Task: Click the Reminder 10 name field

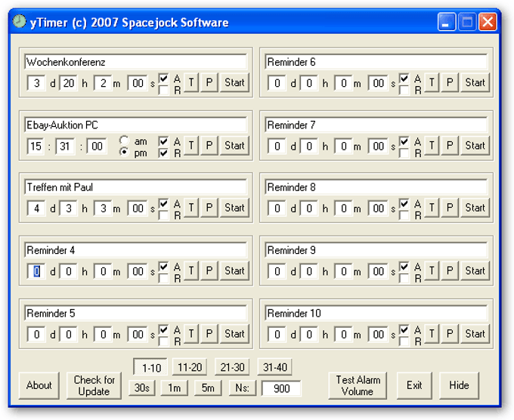Action: coord(376,313)
